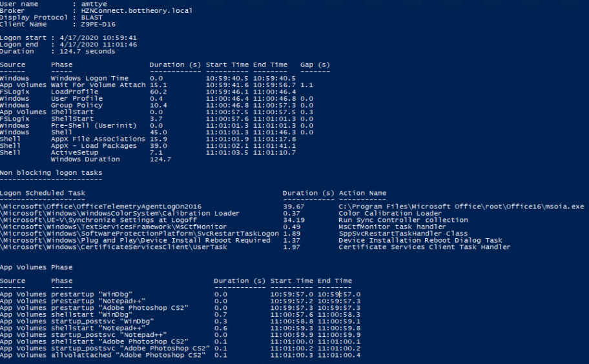
Task: Click the AppX - Load Packages row
Action: [x=148, y=146]
